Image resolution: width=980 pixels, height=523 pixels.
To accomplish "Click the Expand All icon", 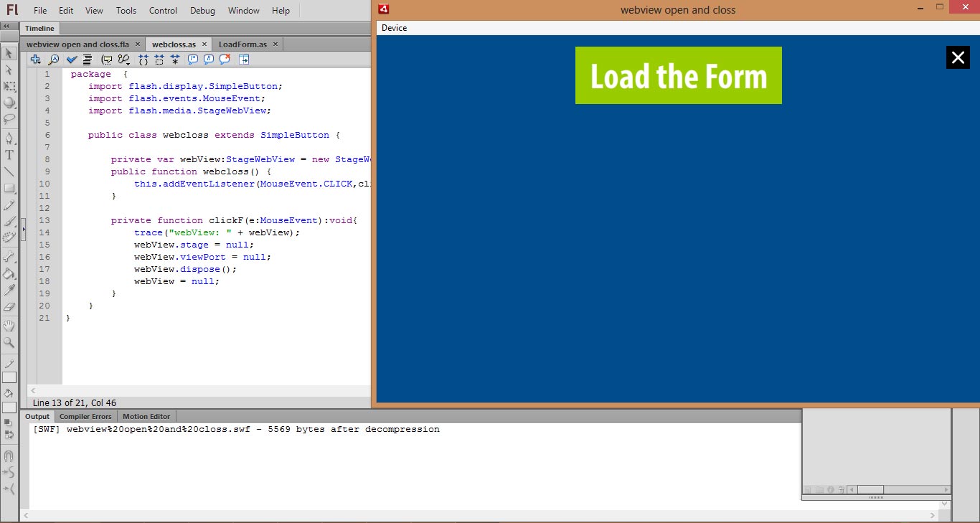I will [174, 60].
